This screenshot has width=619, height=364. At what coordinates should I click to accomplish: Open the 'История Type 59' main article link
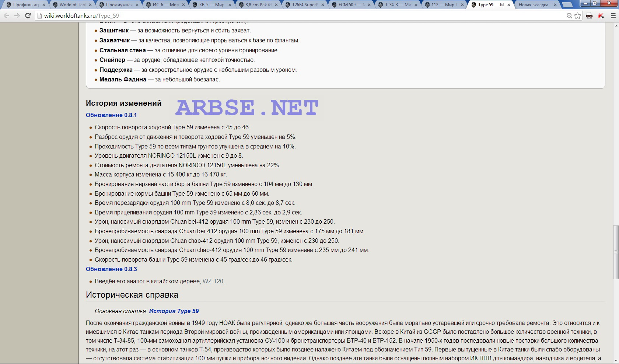pyautogui.click(x=174, y=311)
